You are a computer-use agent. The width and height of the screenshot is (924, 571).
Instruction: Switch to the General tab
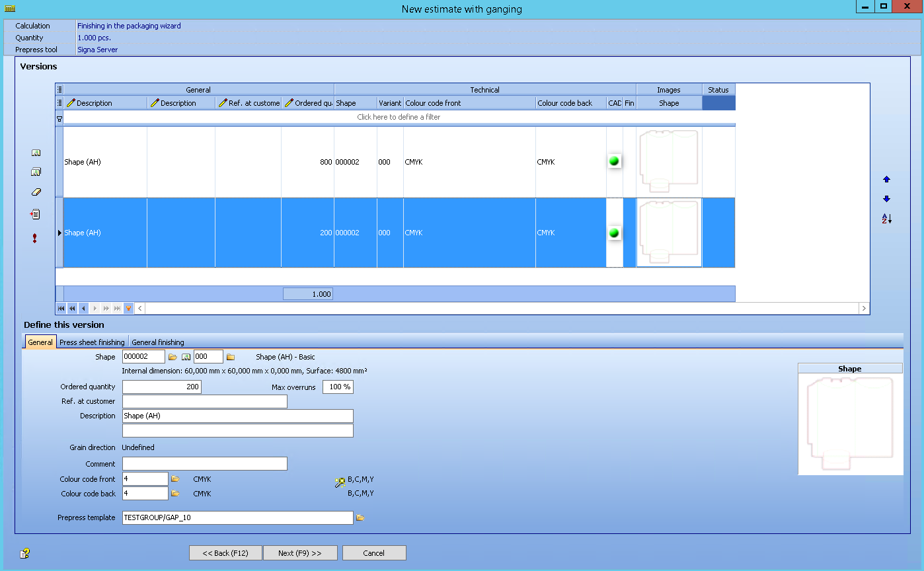40,342
